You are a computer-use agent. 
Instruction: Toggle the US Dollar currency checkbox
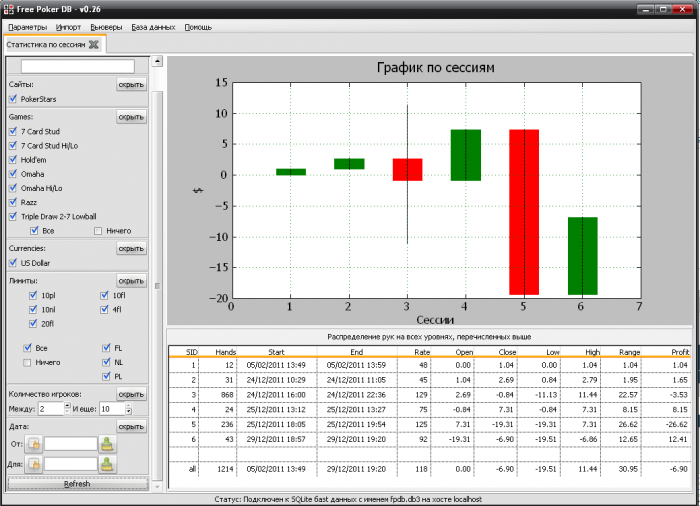pyautogui.click(x=13, y=263)
